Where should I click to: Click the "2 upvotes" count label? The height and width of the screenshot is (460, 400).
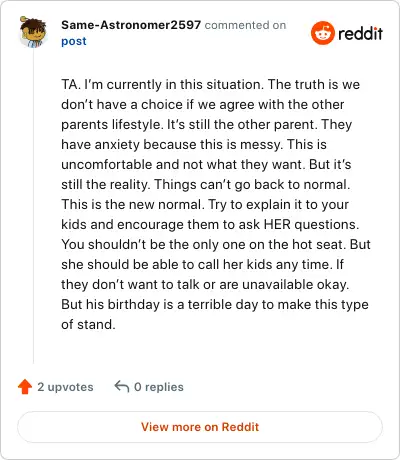[65, 387]
